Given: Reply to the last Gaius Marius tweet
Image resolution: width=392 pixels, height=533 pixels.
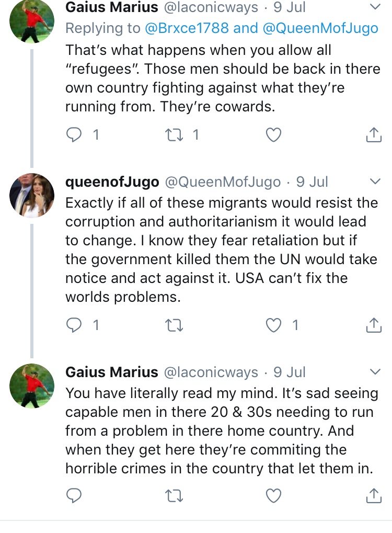Looking at the screenshot, I should (x=74, y=494).
